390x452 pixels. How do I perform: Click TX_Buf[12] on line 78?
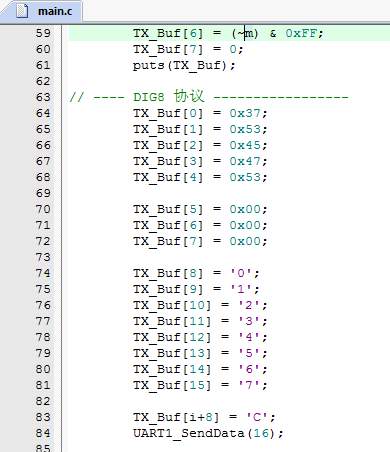coord(172,337)
